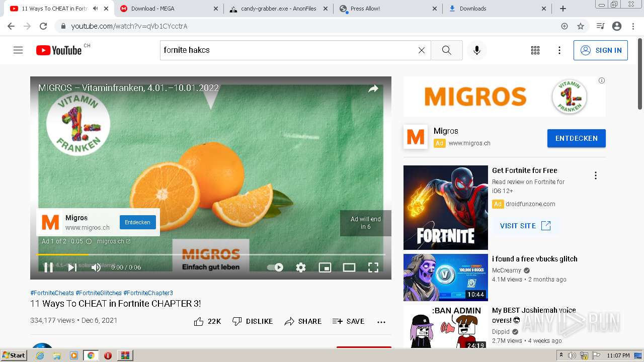
Task: Open the BAN ADMIN video thumbnail
Action: pos(446,327)
